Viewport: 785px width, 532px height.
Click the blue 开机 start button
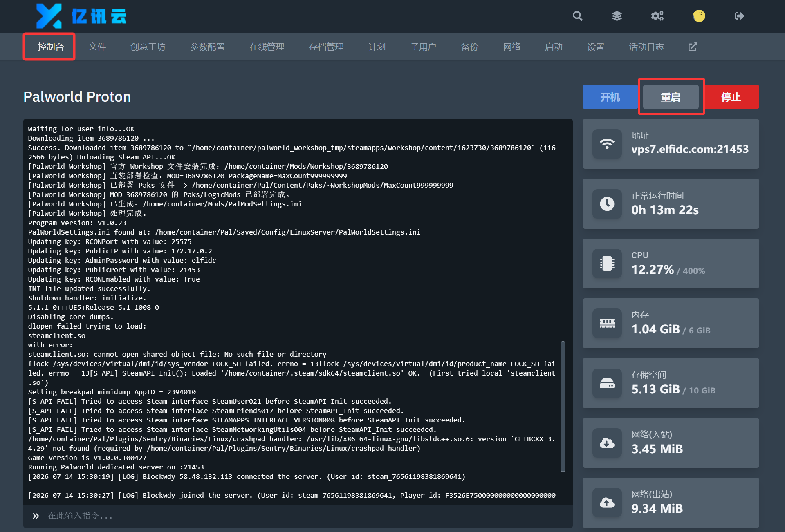[x=610, y=97]
